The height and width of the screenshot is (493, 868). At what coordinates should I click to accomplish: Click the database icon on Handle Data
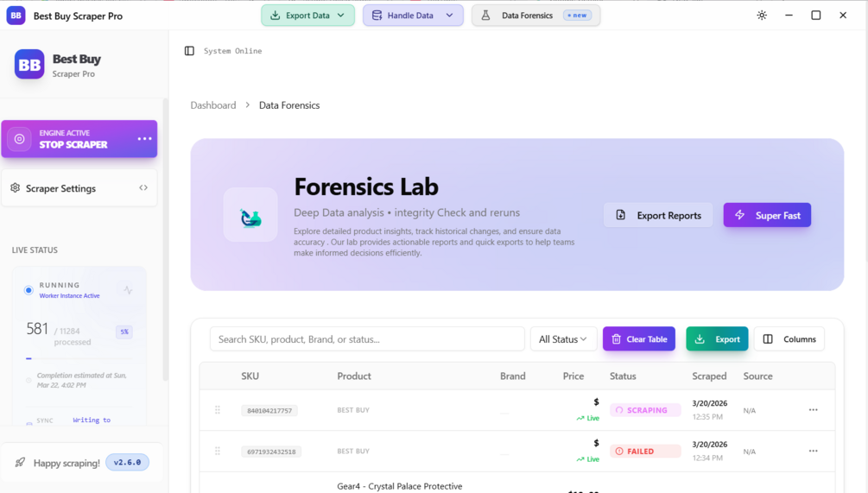point(377,16)
